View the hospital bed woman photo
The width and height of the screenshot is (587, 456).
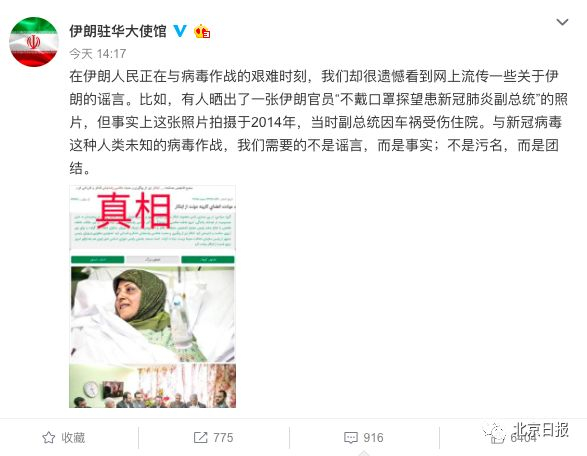152,314
